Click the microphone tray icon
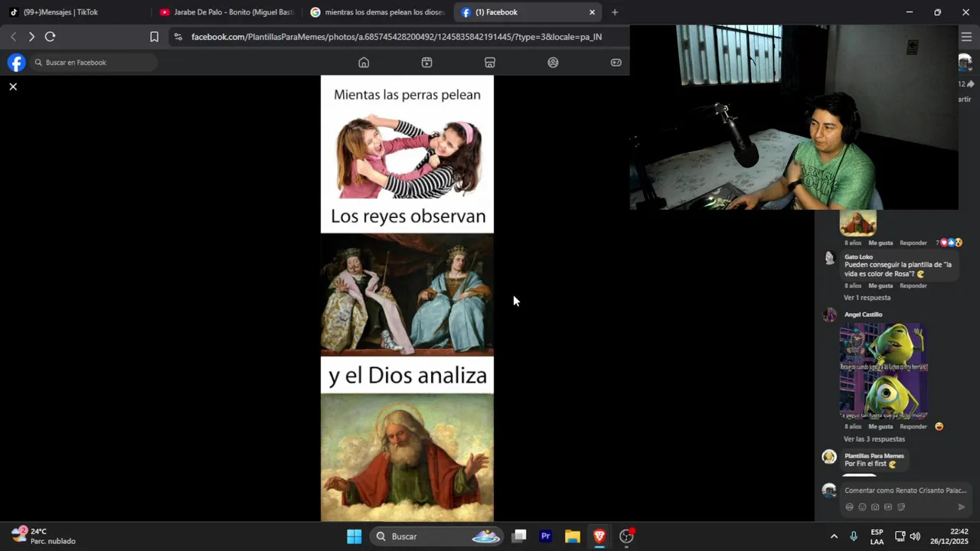 tap(854, 536)
